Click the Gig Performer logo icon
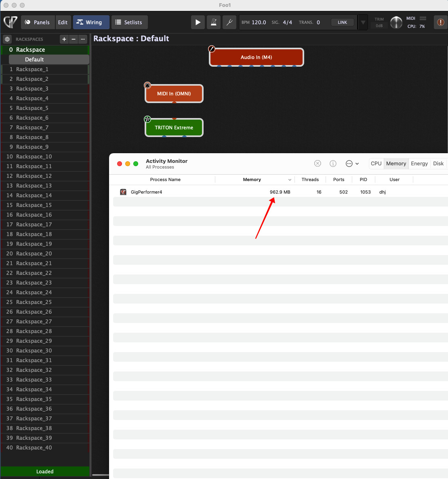The image size is (448, 479). [x=11, y=22]
